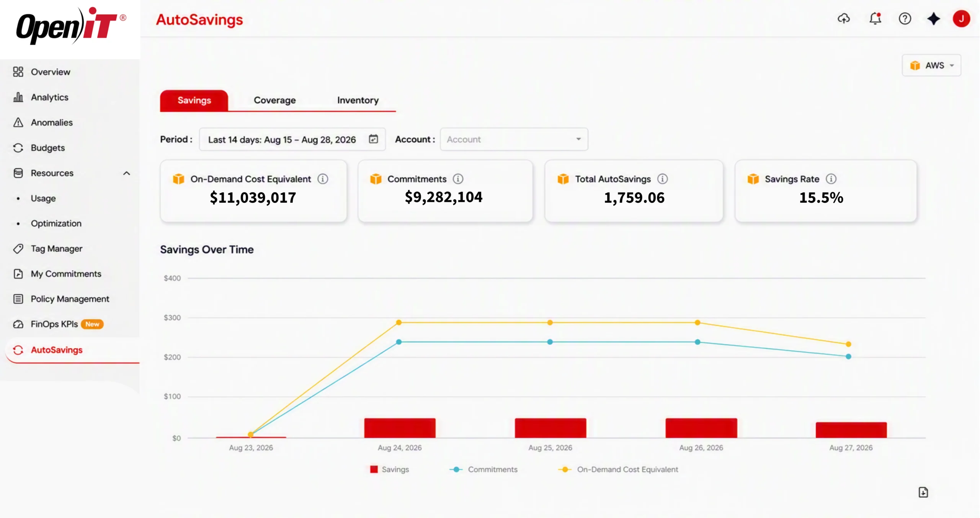Click the Aug 27 savings bar
980x518 pixels.
(x=851, y=430)
